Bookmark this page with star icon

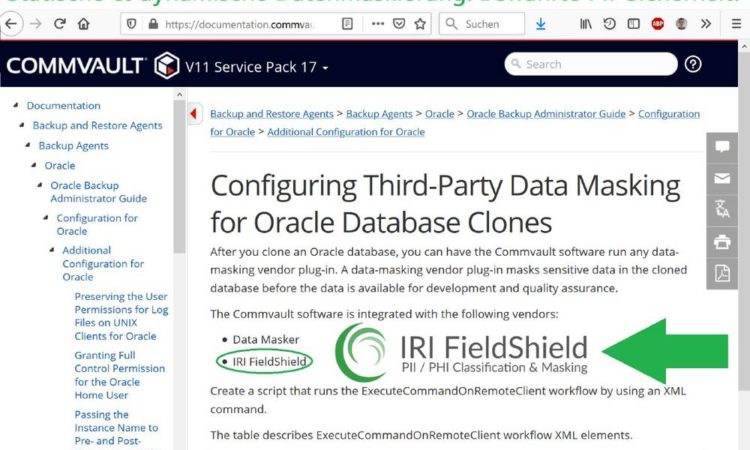(420, 23)
